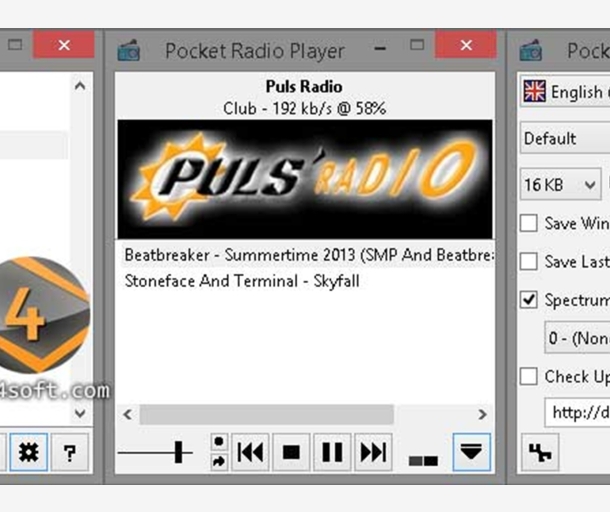Click the volume slider handle
The image size is (610, 512).
180,453
